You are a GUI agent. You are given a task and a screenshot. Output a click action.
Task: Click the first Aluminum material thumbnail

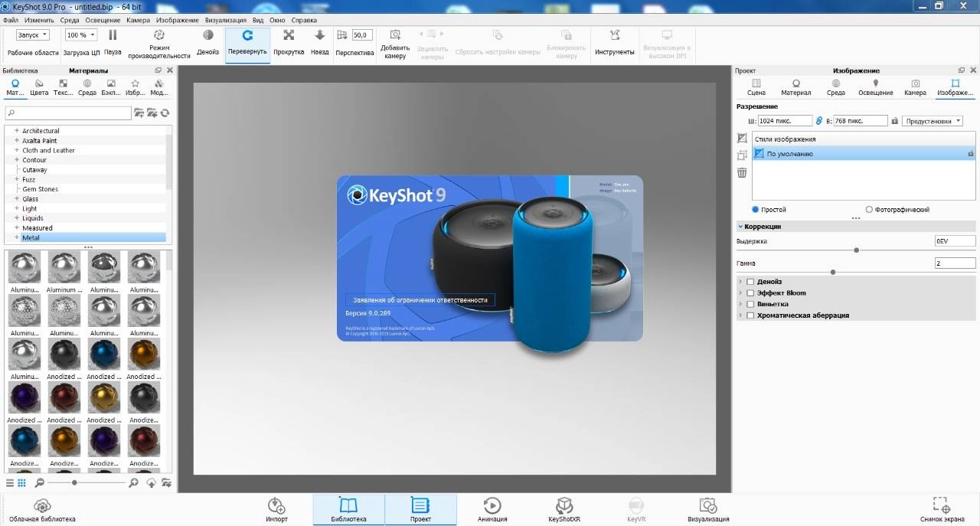(24, 268)
